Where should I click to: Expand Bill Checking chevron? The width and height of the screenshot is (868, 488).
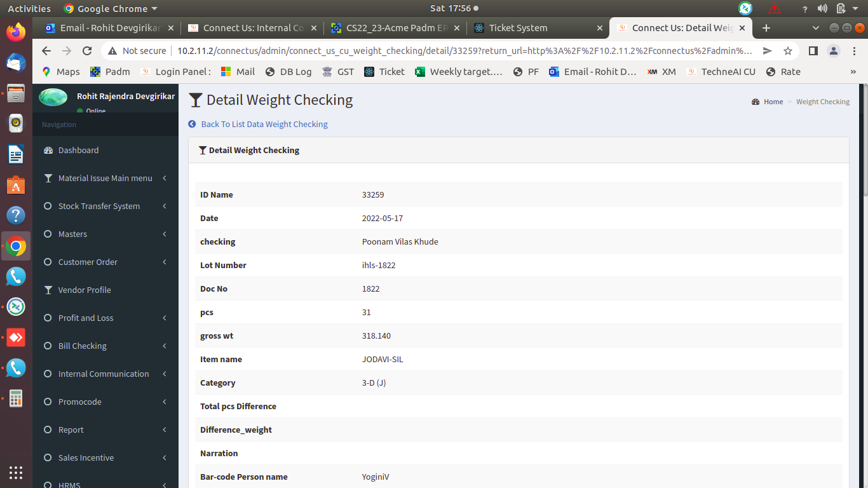pos(165,346)
